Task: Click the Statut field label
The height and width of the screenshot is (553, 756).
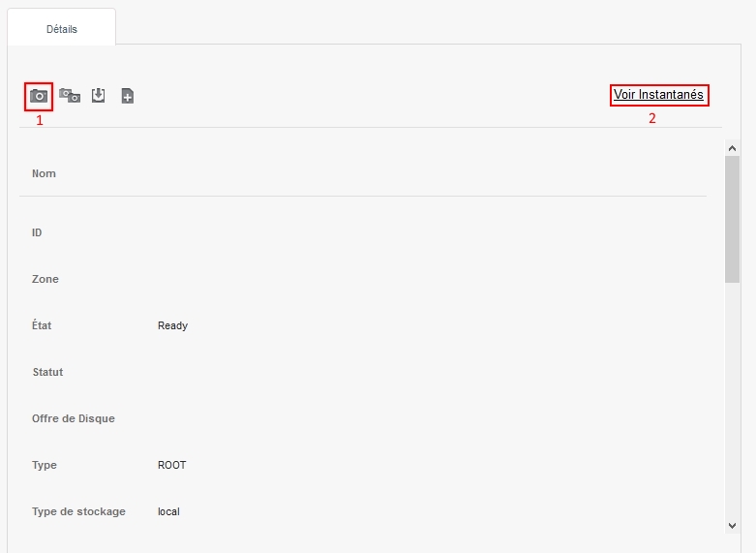Action: point(47,372)
